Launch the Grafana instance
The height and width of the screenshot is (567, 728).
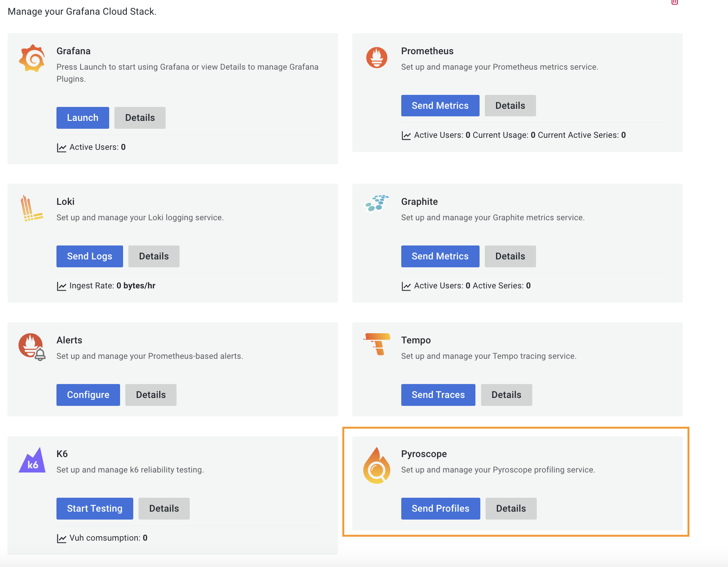pyautogui.click(x=82, y=118)
